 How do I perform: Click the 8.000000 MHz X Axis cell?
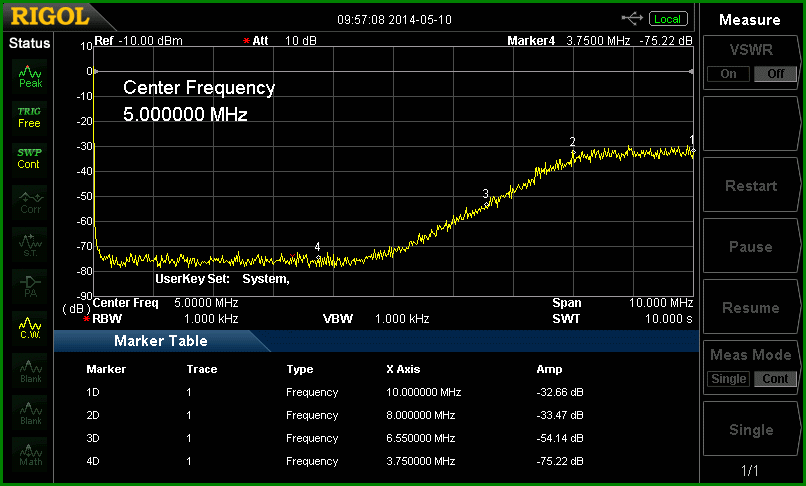(x=420, y=415)
